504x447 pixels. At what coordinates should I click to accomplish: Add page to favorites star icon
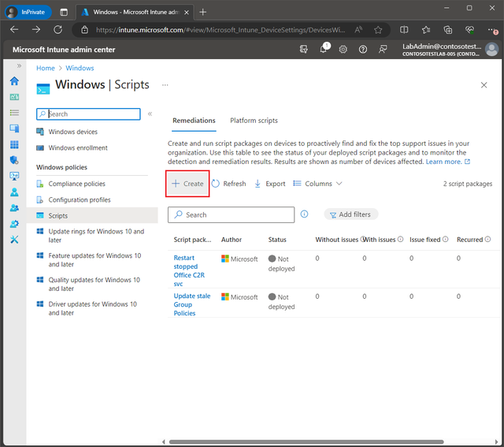click(x=378, y=30)
